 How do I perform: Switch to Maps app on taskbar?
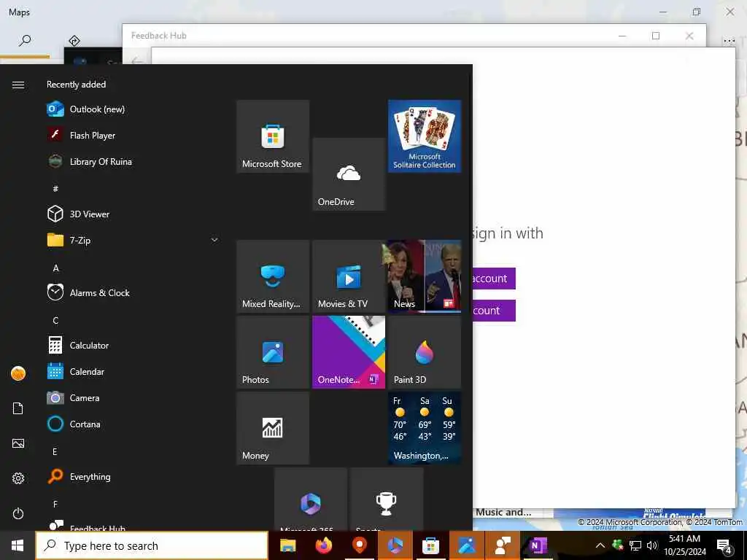point(360,545)
